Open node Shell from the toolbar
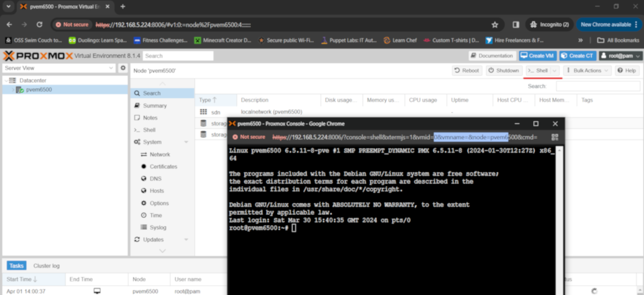This screenshot has height=295, width=644. (538, 71)
